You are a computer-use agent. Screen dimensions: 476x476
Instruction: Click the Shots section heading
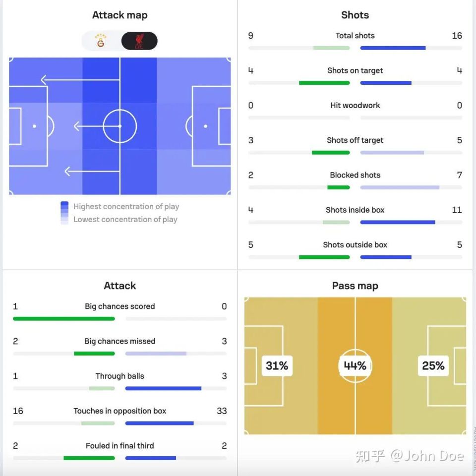(x=355, y=15)
